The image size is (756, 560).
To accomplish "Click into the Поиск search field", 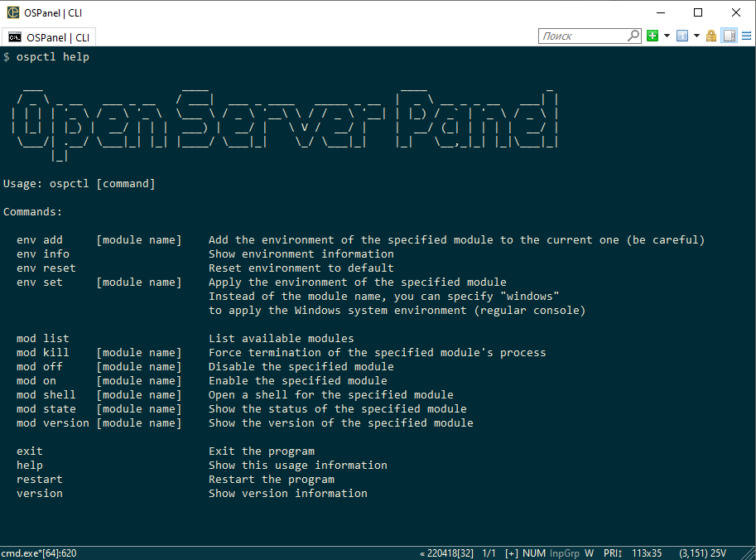I will [x=584, y=36].
